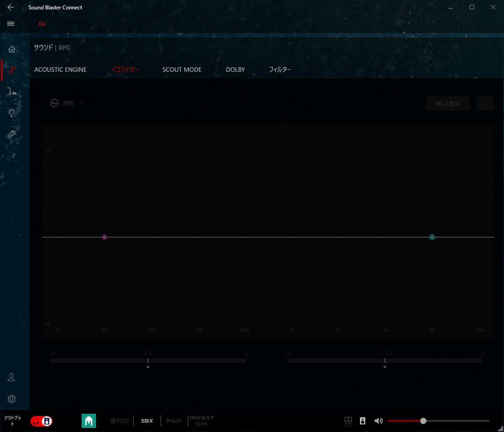Open the Sound music-note section
504x432 pixels.
pos(12,70)
